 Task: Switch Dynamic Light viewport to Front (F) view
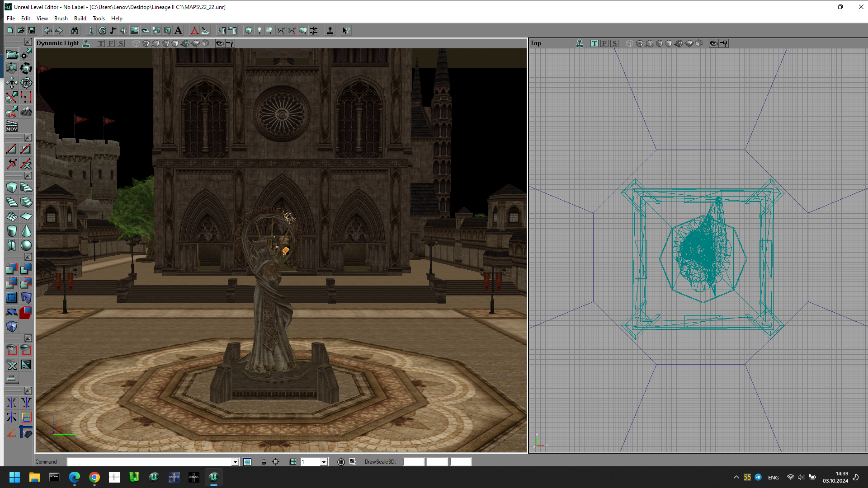point(111,43)
